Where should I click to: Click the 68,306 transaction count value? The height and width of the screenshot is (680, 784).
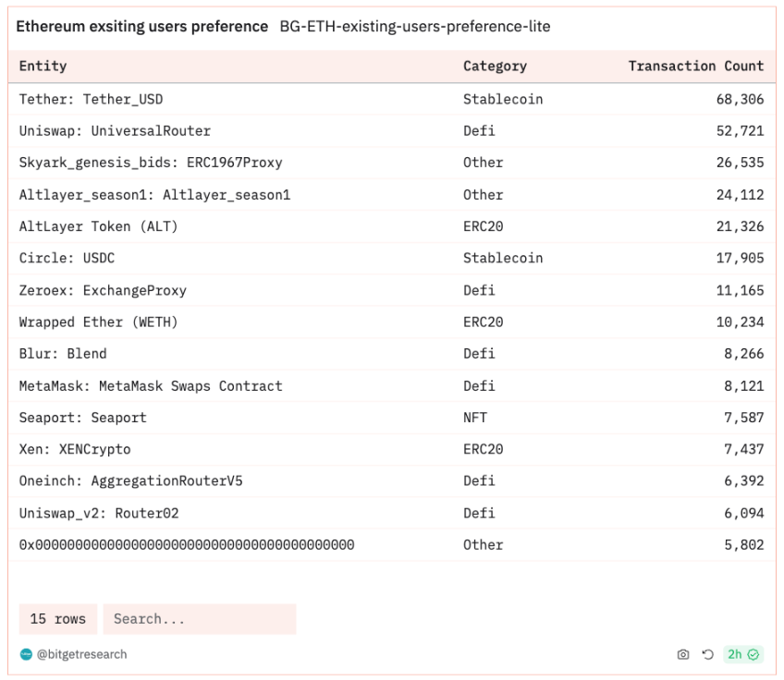point(740,99)
